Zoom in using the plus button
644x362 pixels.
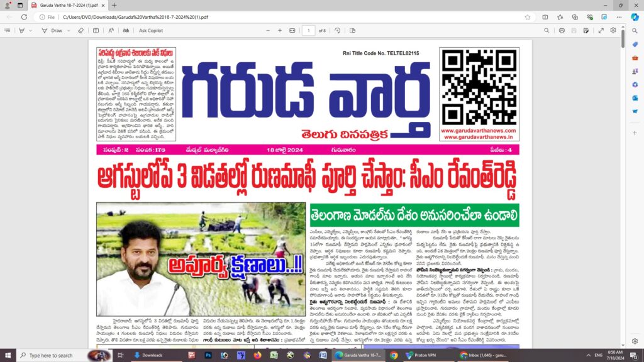point(280,30)
